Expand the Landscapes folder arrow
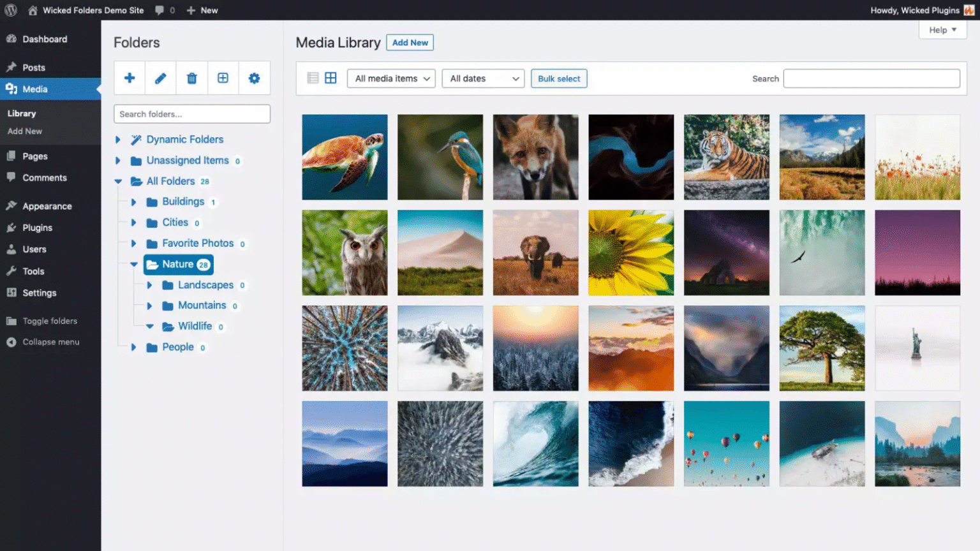This screenshot has width=980, height=551. [x=149, y=285]
